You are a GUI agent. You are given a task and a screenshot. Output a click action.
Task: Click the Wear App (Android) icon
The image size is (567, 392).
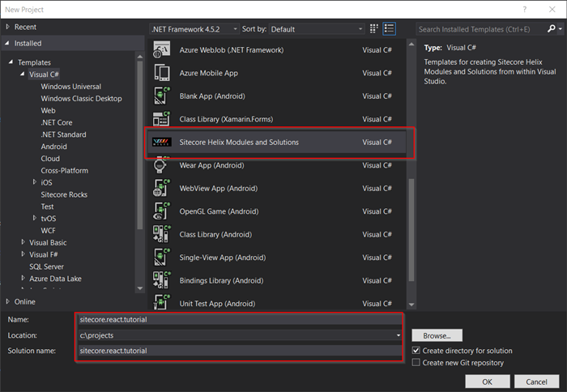[160, 165]
